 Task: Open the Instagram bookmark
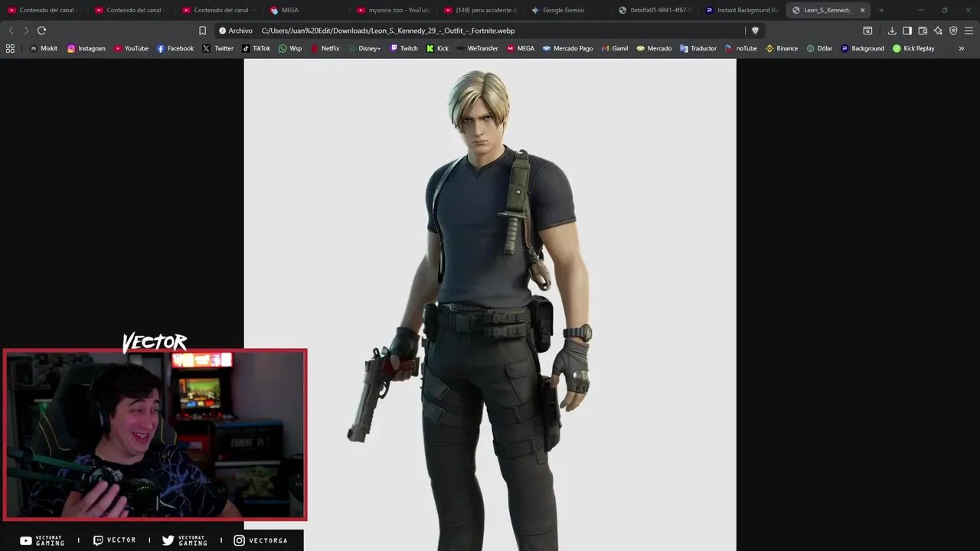coord(87,48)
